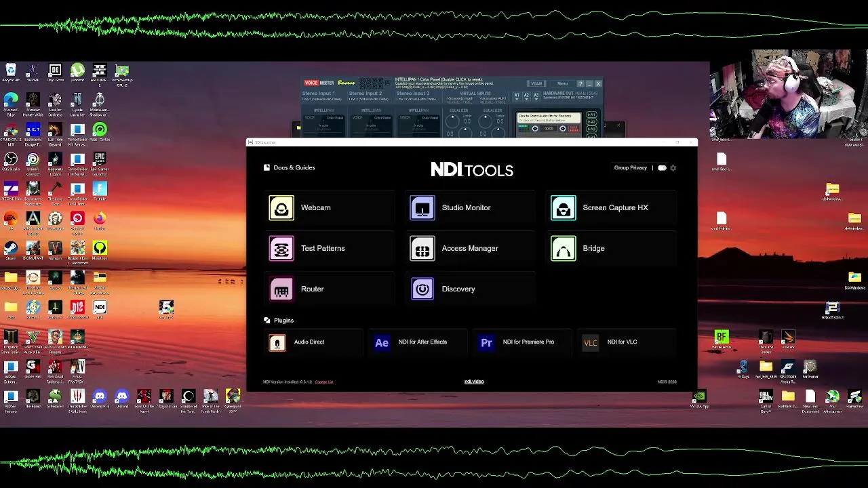The width and height of the screenshot is (868, 488).
Task: Select the OBS Studio desktop shortcut
Action: point(10,163)
